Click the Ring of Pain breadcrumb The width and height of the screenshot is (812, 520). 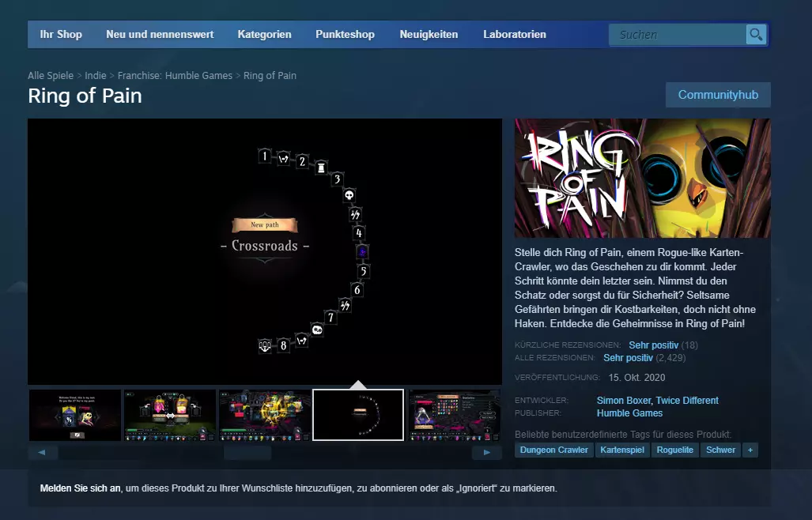(x=270, y=76)
